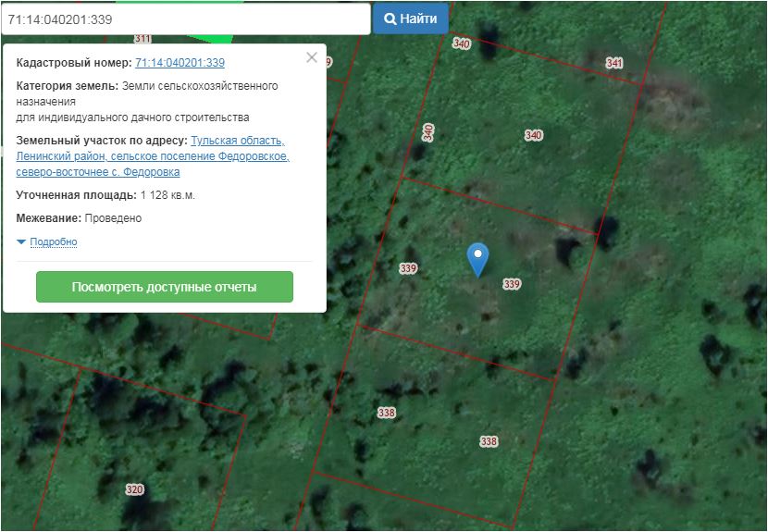Image resolution: width=768 pixels, height=532 pixels.
Task: Click the 338 label inside the lower parcel
Action: 489,441
